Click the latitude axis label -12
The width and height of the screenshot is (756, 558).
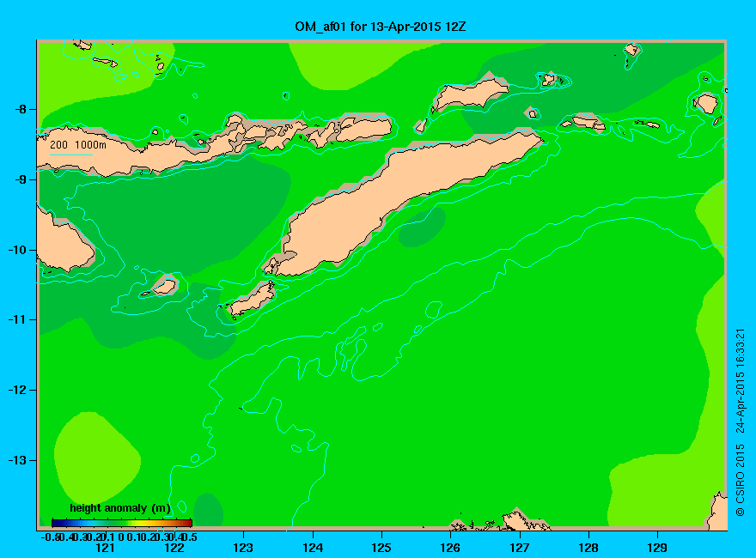17,391
